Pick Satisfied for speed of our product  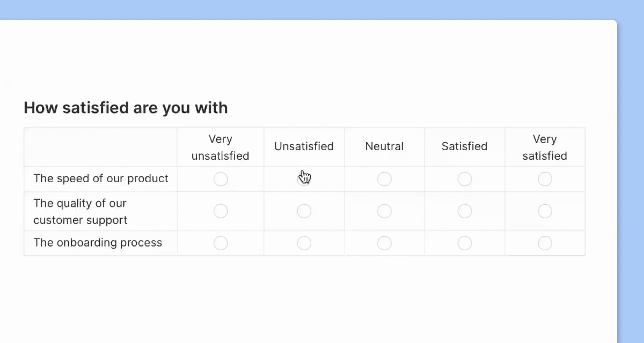tap(465, 179)
